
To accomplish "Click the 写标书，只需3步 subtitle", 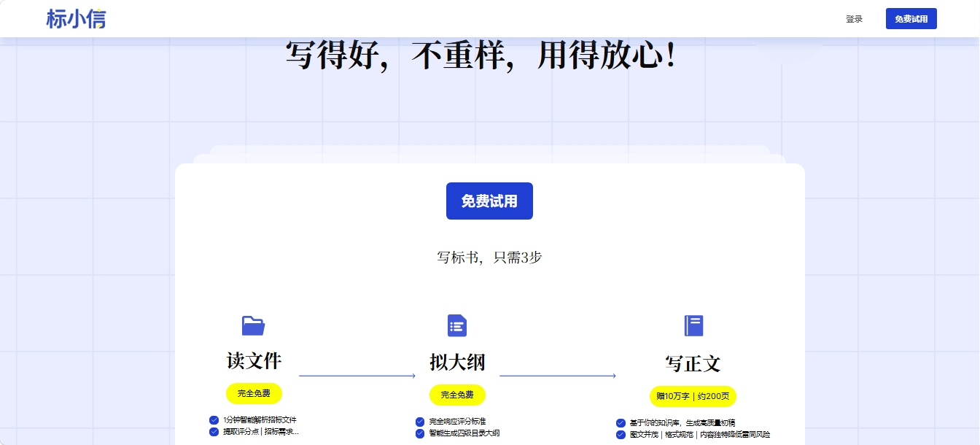I will tap(489, 258).
